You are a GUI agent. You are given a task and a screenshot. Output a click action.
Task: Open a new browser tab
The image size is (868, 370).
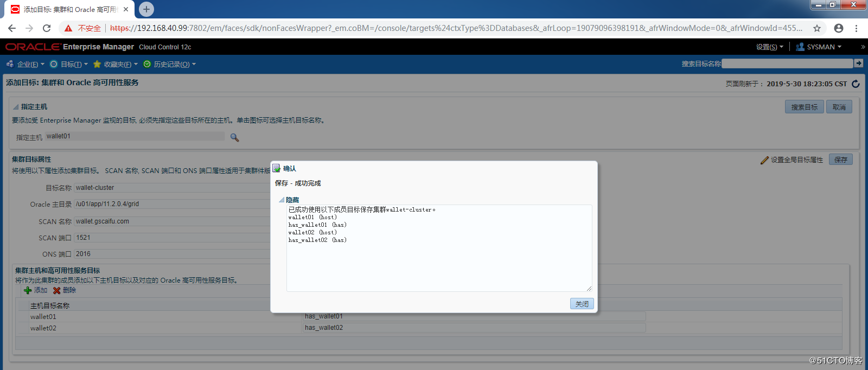[x=146, y=9]
